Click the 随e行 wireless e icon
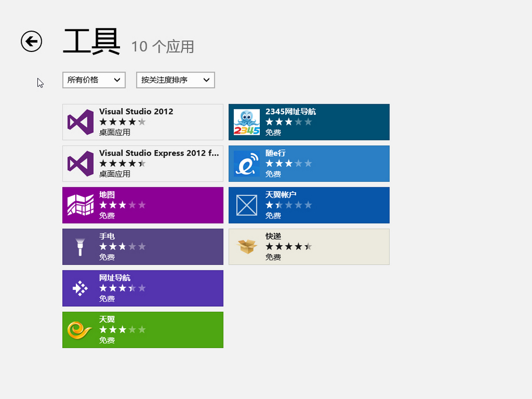This screenshot has height=399, width=532. click(247, 164)
